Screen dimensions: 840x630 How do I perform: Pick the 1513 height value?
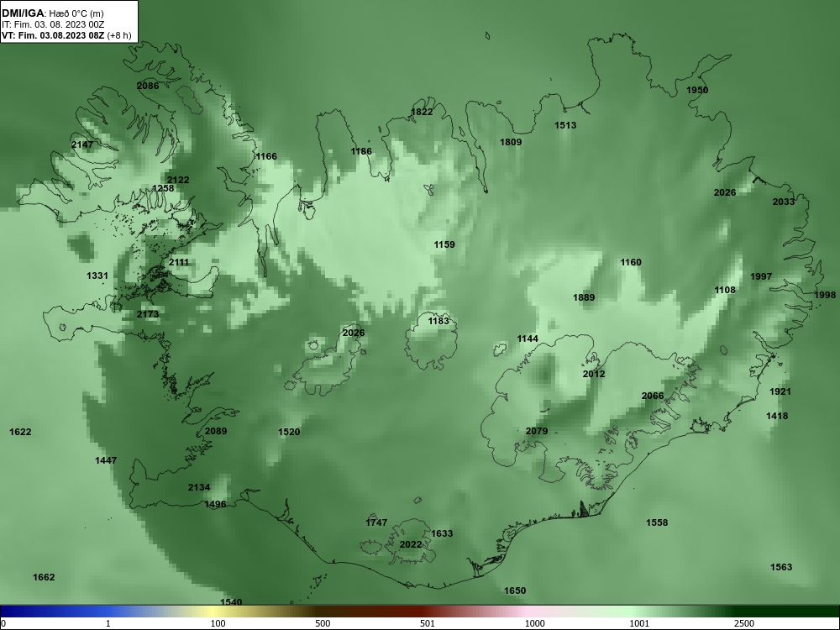[565, 125]
